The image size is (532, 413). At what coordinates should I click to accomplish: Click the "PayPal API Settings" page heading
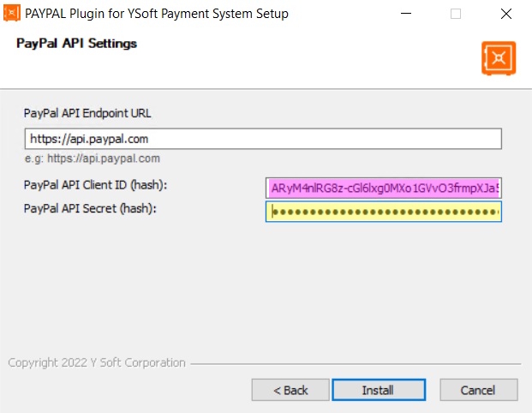tap(76, 44)
